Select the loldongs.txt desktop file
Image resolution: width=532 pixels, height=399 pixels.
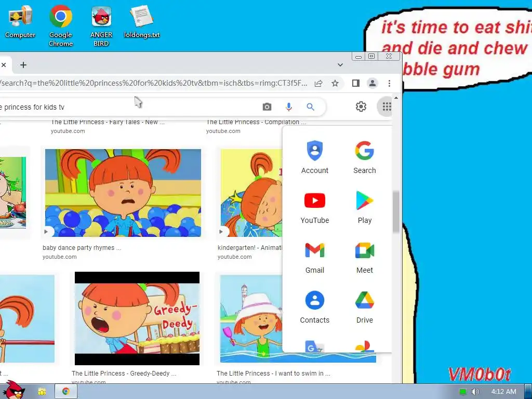[141, 22]
